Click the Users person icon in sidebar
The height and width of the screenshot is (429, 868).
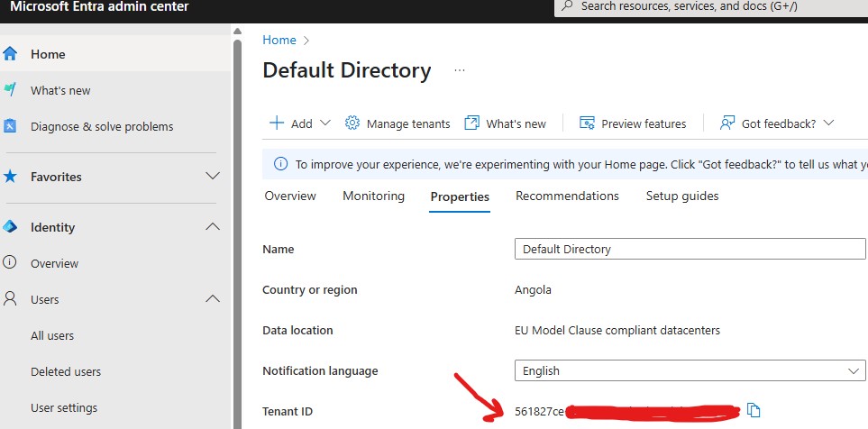[x=10, y=299]
